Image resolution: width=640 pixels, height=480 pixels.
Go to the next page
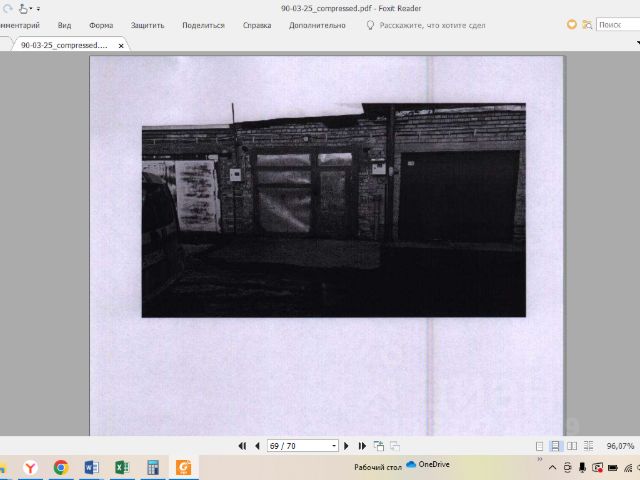coord(347,446)
